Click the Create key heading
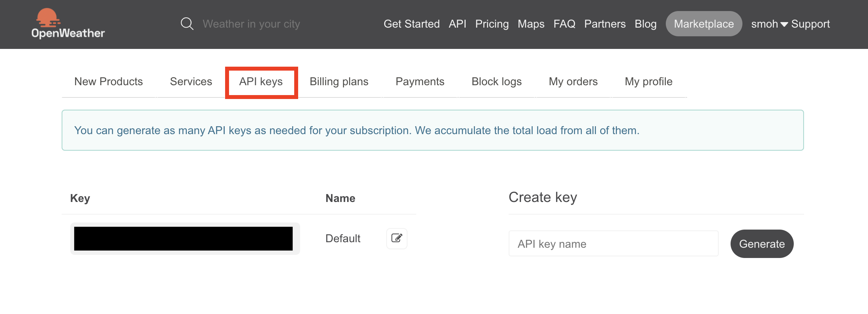This screenshot has height=314, width=868. (x=543, y=197)
